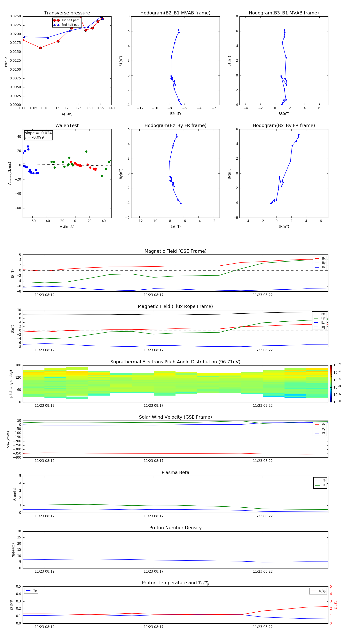The height and width of the screenshot is (644, 351).
Task: Click the 'B2(nT)' axis label
Action: click(175, 114)
